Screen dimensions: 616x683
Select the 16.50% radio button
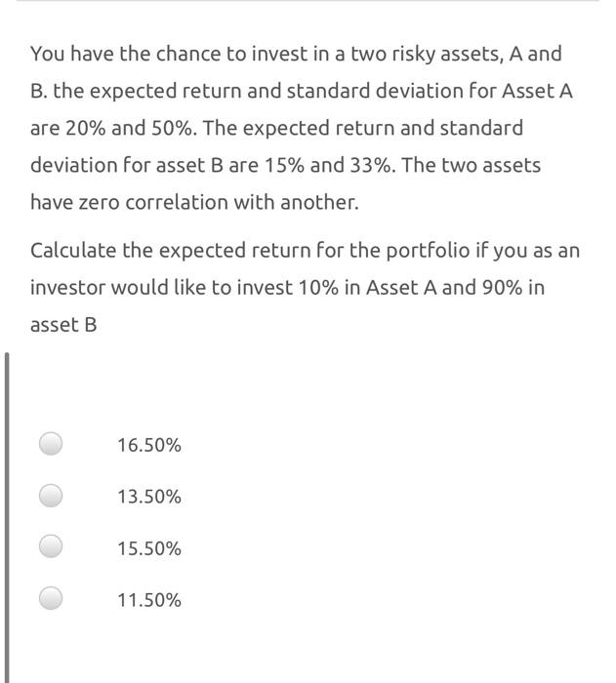pos(51,444)
